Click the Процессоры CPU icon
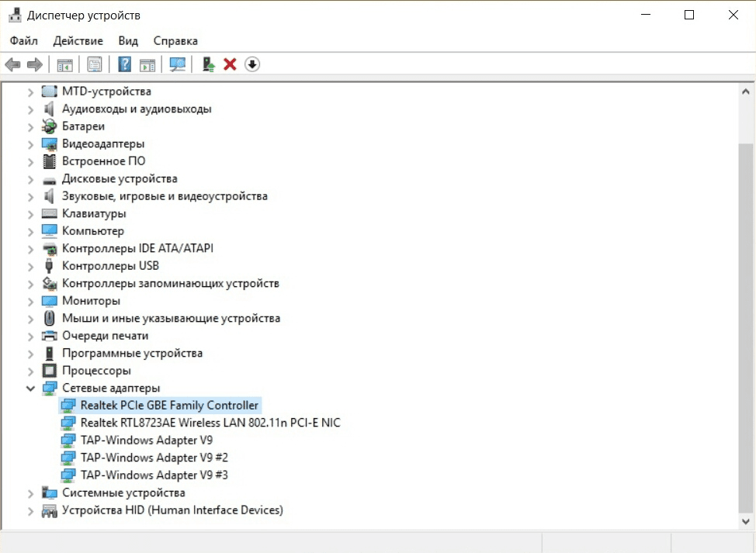 pyautogui.click(x=49, y=371)
